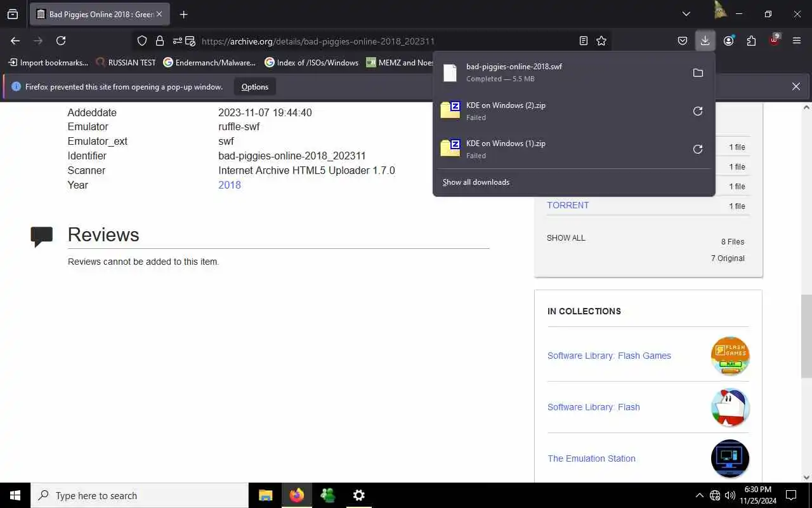Click the Type here to search box
Screen dimensions: 812x508
click(x=140, y=495)
